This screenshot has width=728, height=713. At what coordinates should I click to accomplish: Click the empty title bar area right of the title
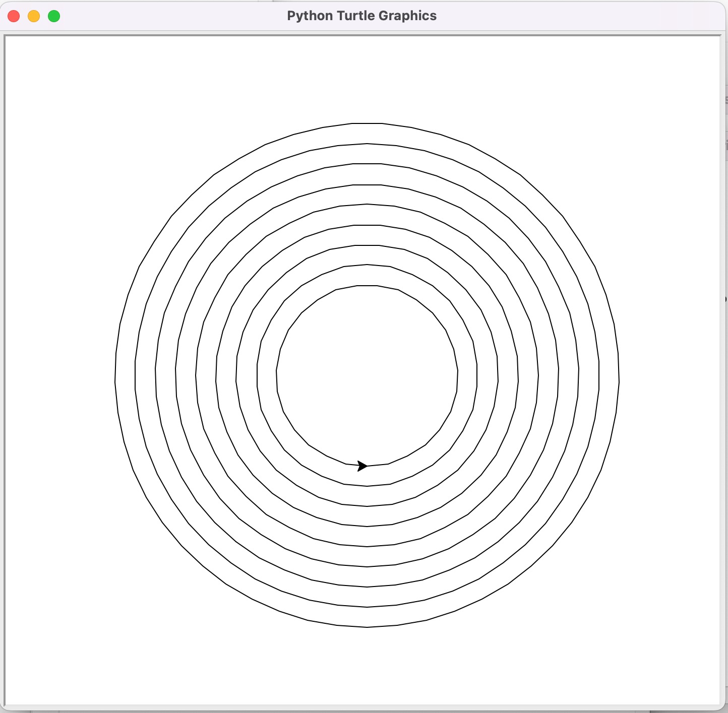[x=580, y=16]
